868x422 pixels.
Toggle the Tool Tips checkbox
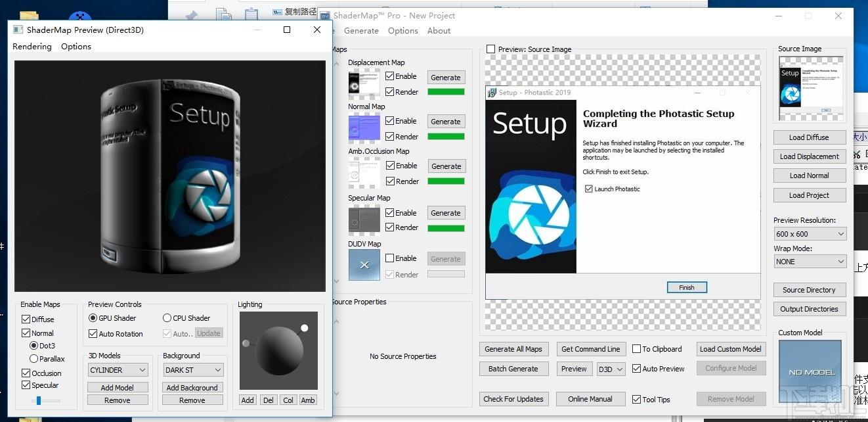pyautogui.click(x=637, y=399)
